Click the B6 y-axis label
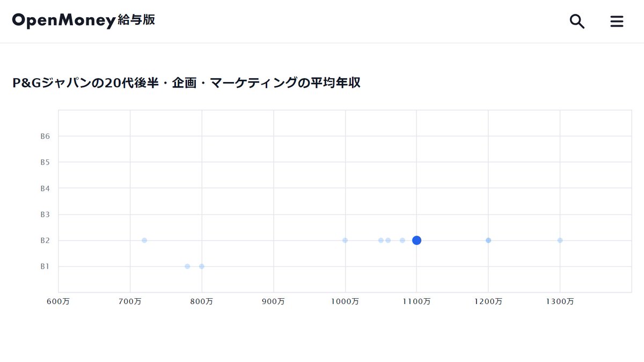 coord(46,136)
